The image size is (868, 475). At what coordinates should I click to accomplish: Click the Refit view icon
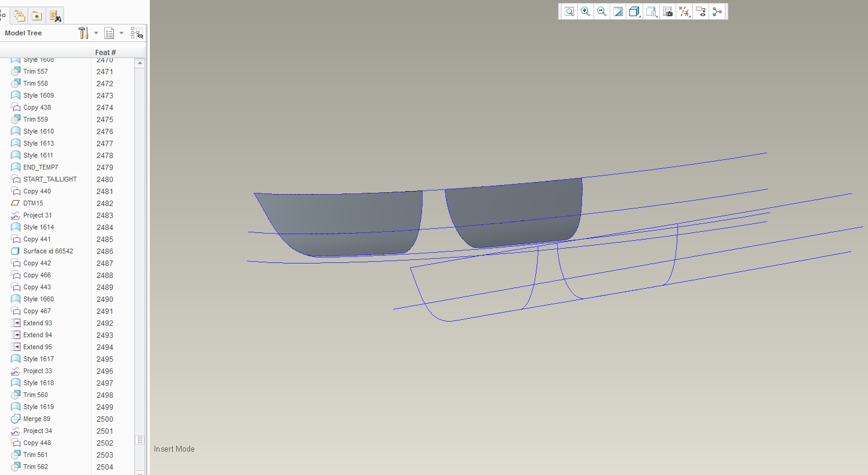(569, 11)
